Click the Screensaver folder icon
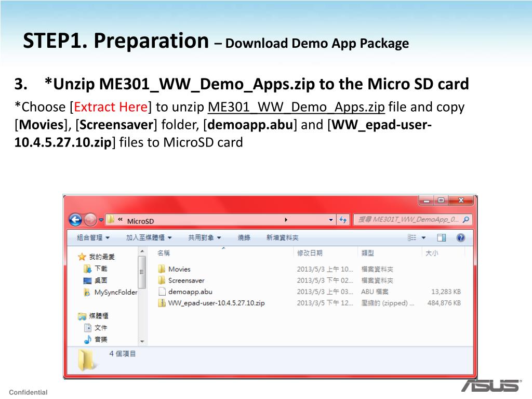The image size is (532, 399). [x=162, y=280]
